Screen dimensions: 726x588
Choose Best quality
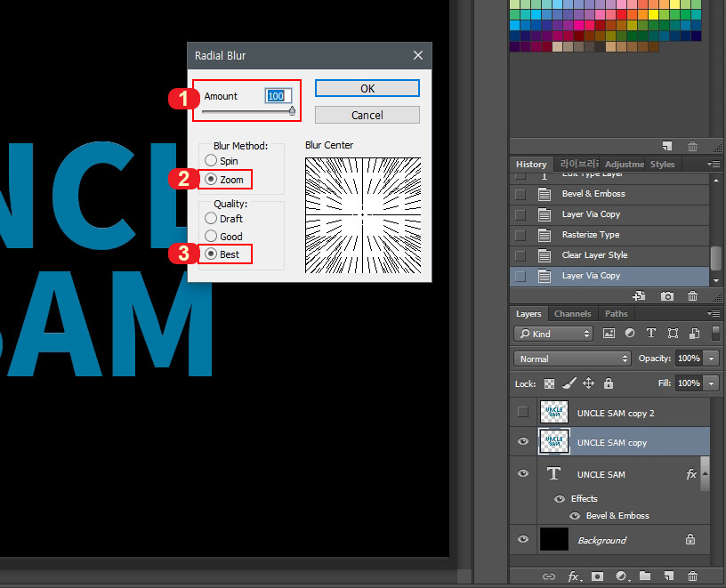point(222,254)
